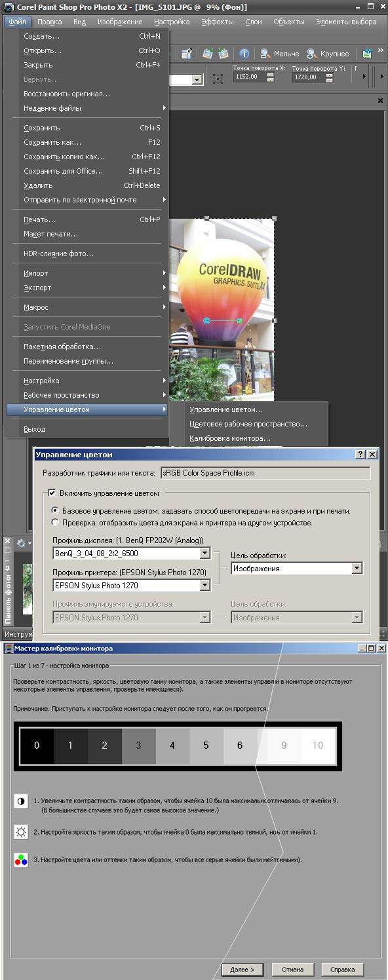Open the Вид menu
The height and width of the screenshot is (980, 388).
click(x=80, y=22)
